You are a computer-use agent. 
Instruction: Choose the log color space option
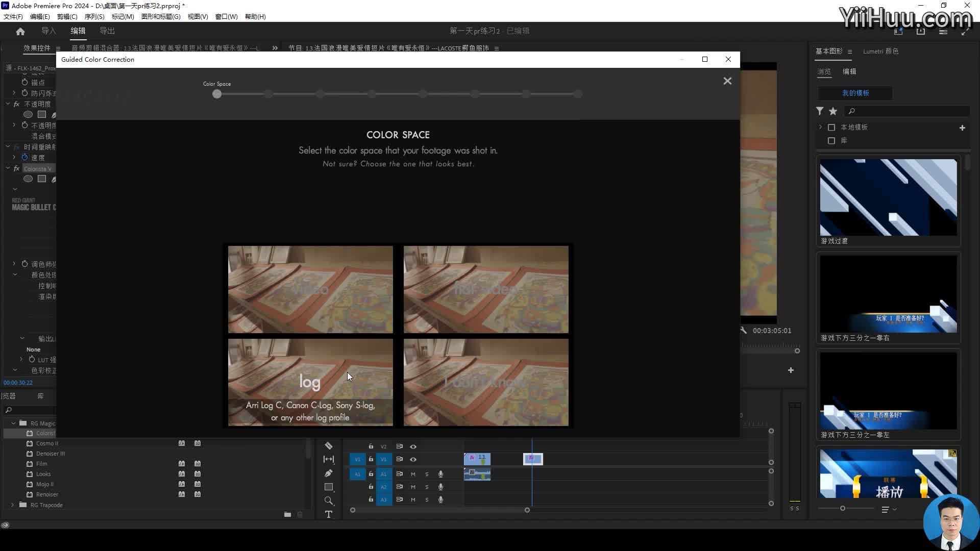310,383
